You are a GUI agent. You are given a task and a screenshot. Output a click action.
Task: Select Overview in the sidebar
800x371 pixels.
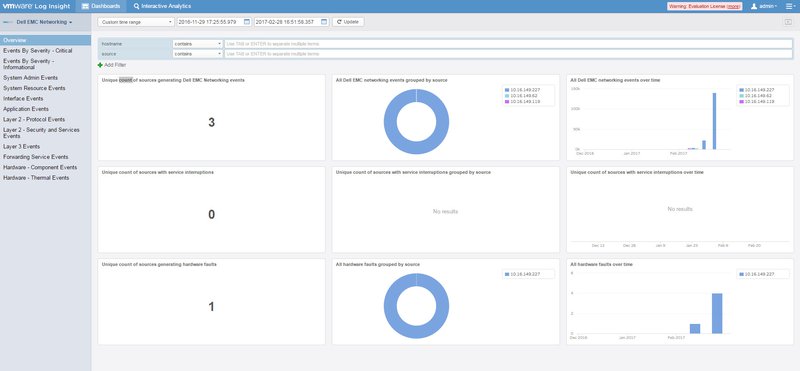click(x=45, y=40)
